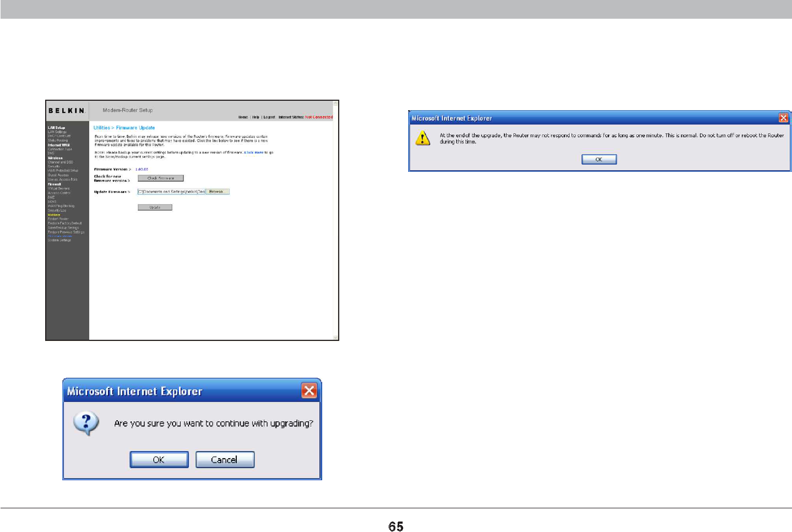This screenshot has height=532, width=792.
Task: Click the firmware file path field
Action: pos(171,192)
